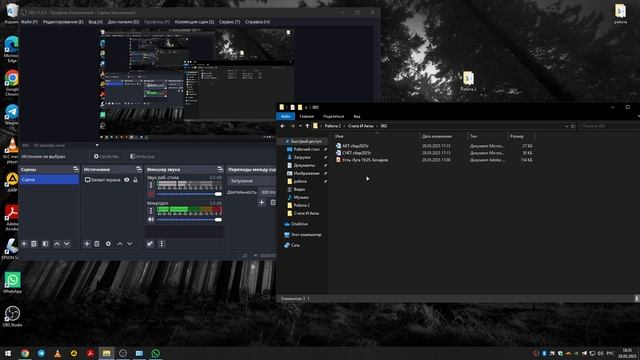Add a new scene in OBS
This screenshot has width=640, height=360.
[x=24, y=244]
